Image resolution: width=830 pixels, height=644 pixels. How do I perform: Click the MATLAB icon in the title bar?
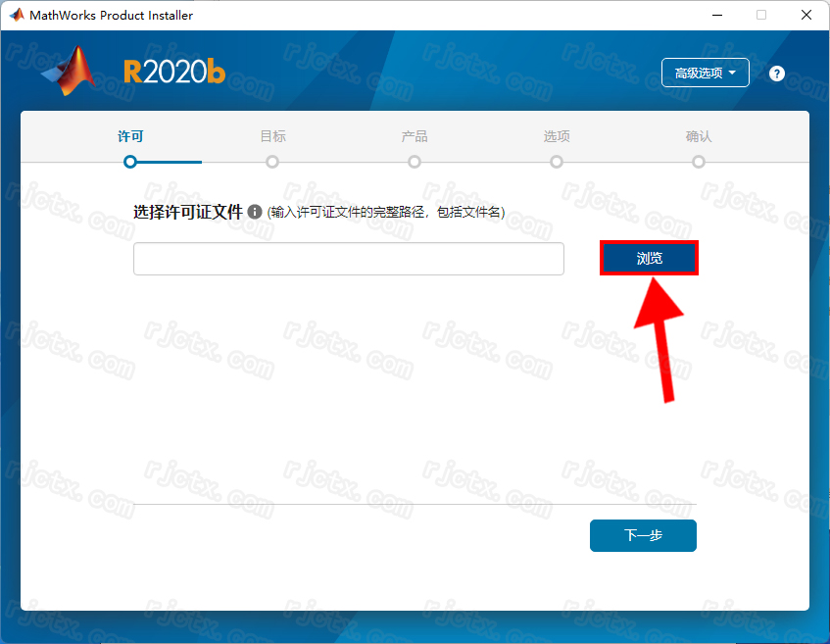(x=17, y=16)
